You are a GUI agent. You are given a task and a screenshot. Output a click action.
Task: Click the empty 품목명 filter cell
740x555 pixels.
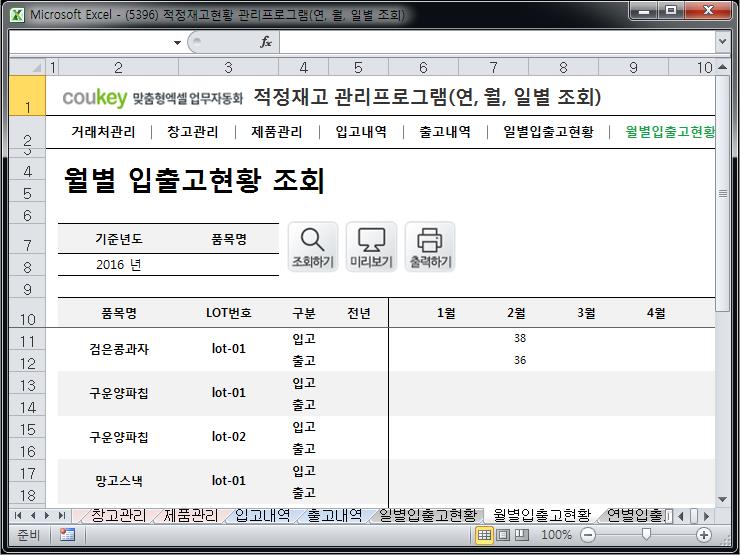[229, 265]
